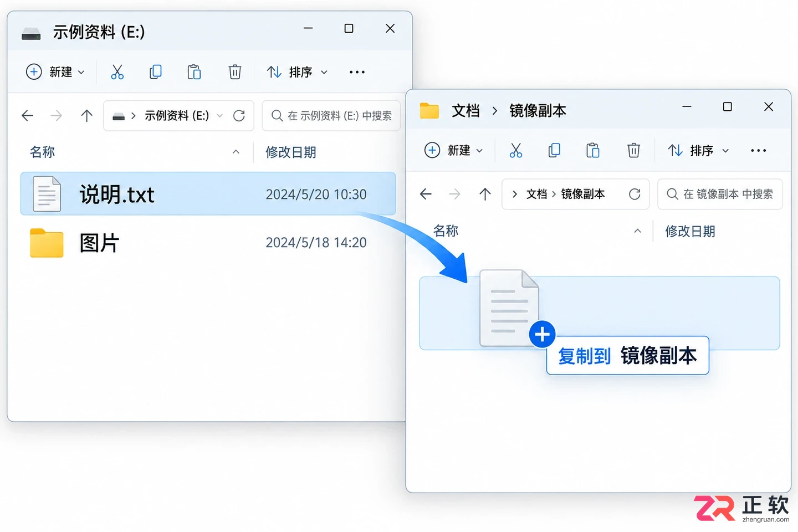
Task: Click the Delete trash icon in the 镜像副本 window
Action: (633, 150)
